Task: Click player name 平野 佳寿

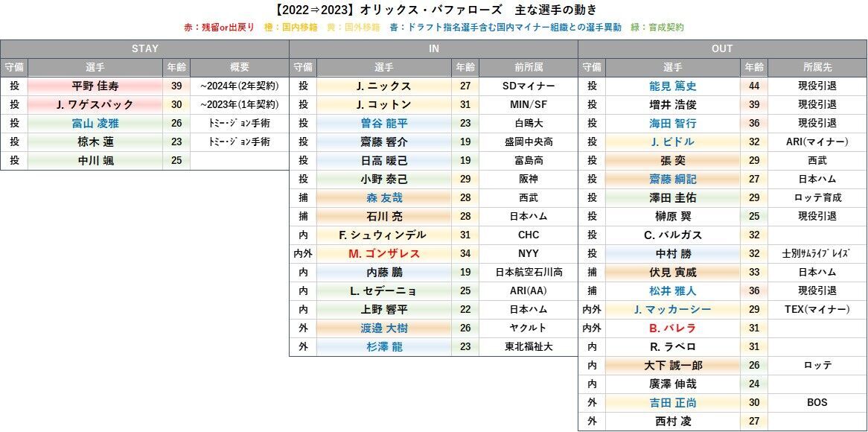Action: pos(95,86)
